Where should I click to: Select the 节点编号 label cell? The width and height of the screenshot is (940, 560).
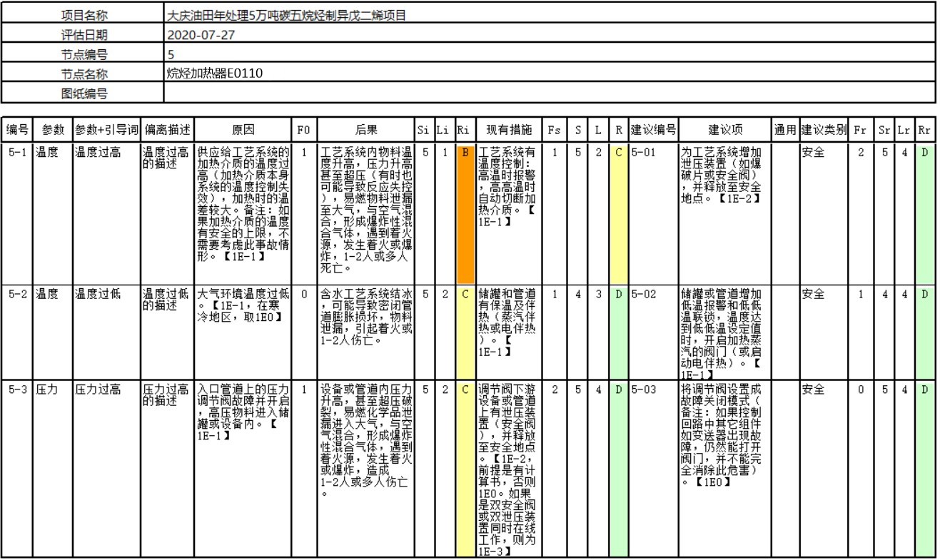(83, 54)
